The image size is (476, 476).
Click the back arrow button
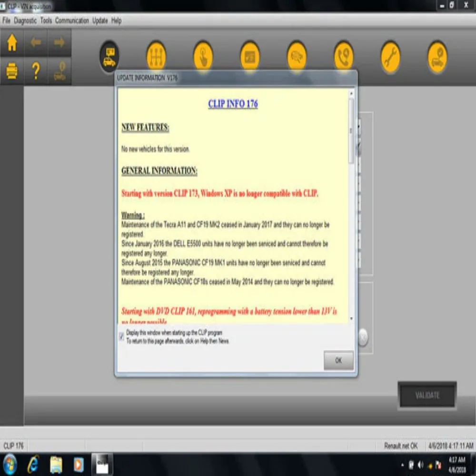coord(36,42)
